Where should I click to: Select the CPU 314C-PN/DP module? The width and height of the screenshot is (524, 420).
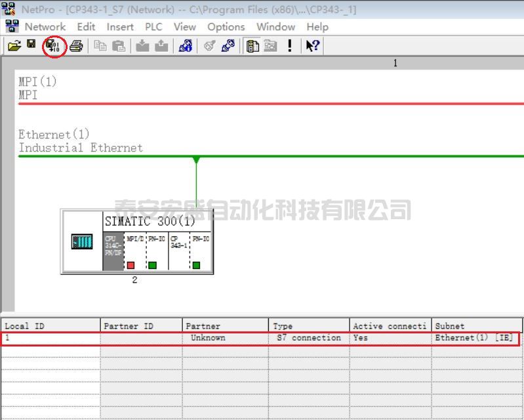tap(113, 249)
